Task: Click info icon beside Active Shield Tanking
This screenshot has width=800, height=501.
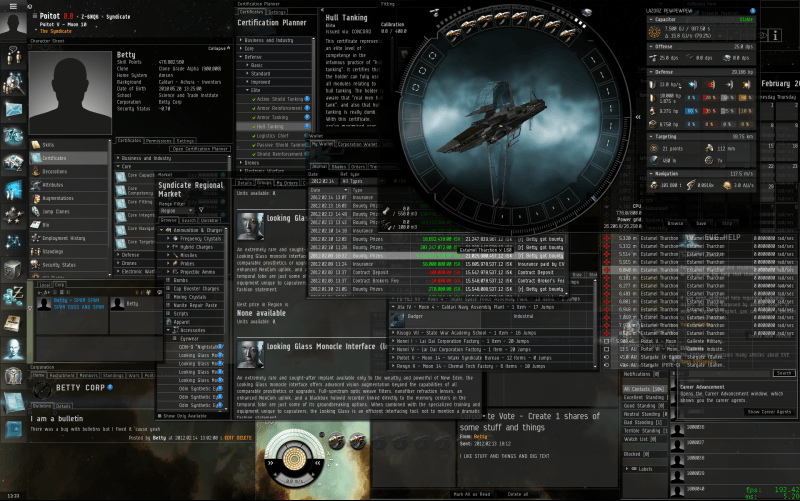Action: (307, 98)
